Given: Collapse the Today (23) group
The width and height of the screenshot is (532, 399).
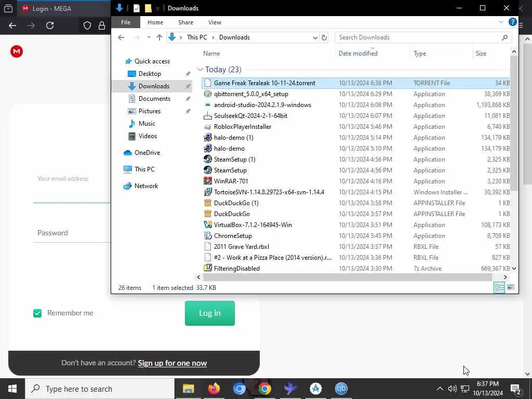Looking at the screenshot, I should [200, 70].
